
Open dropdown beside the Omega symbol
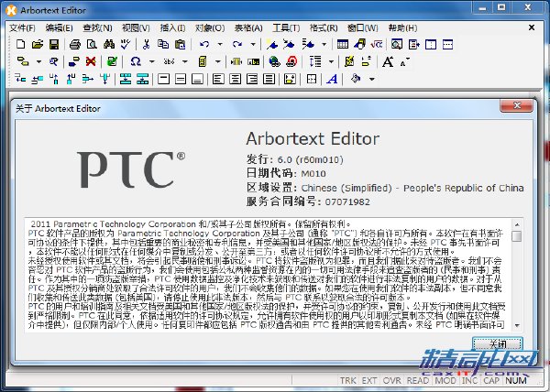tap(152, 61)
